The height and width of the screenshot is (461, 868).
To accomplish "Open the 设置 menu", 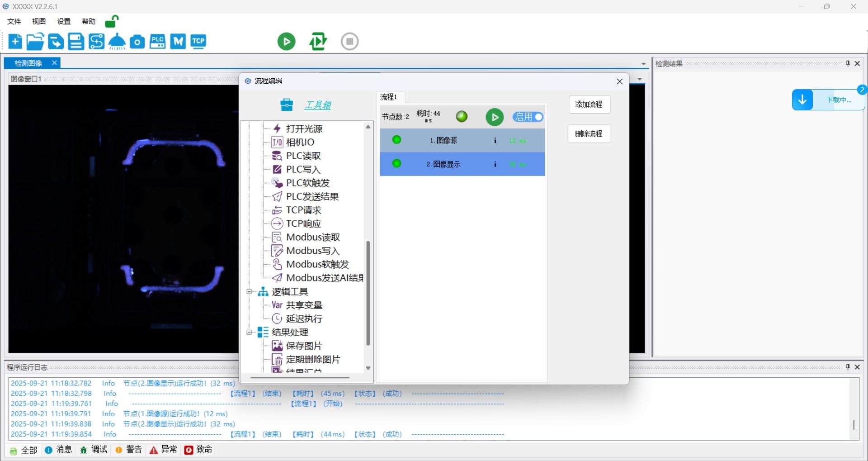I will [64, 21].
